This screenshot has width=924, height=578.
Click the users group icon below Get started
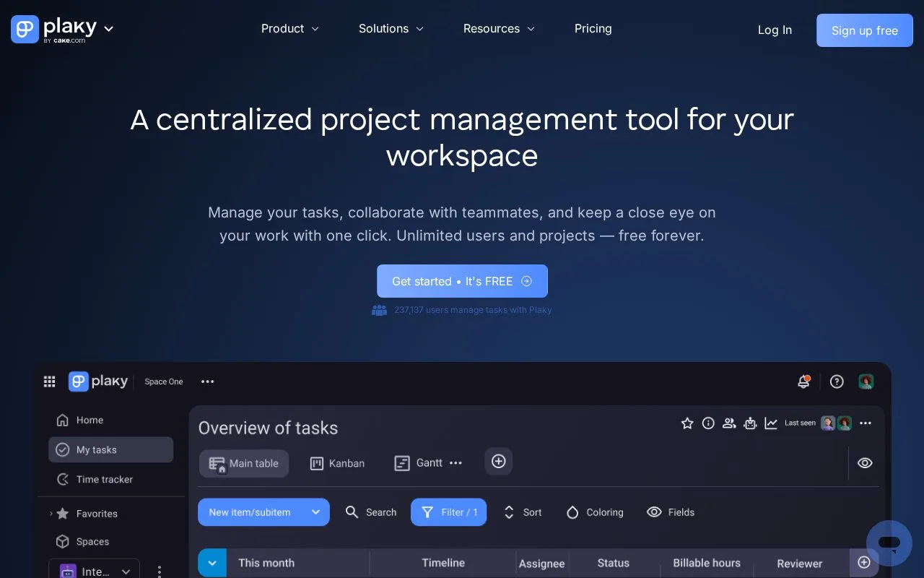(379, 310)
